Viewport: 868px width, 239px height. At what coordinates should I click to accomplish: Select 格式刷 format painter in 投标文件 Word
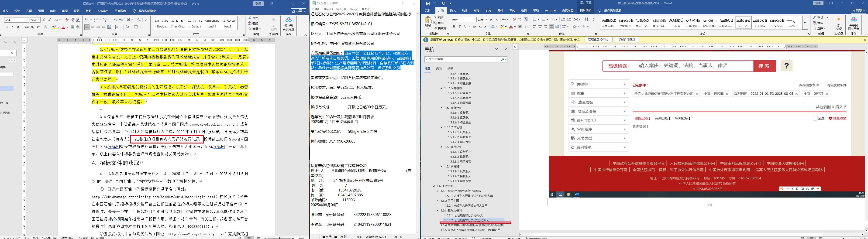pyautogui.click(x=440, y=28)
